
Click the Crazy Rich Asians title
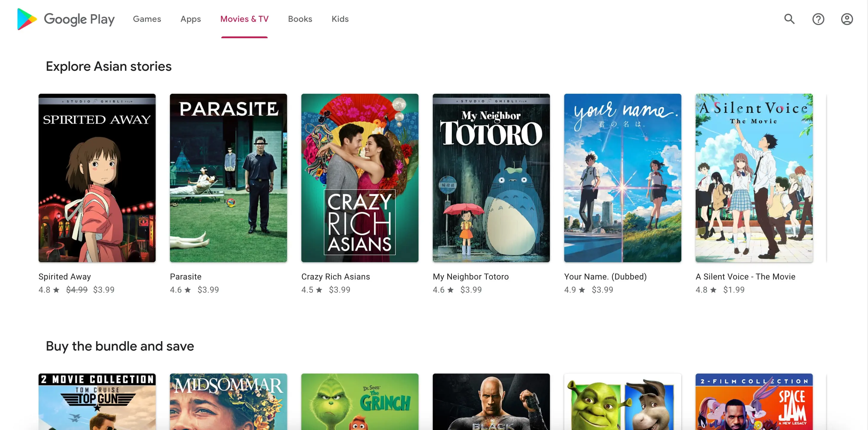pyautogui.click(x=336, y=277)
